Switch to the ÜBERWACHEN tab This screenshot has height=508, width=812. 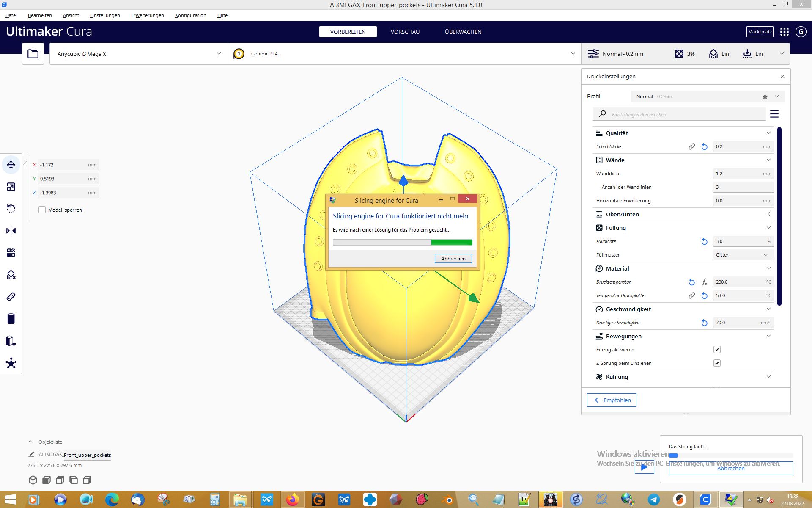click(x=463, y=32)
